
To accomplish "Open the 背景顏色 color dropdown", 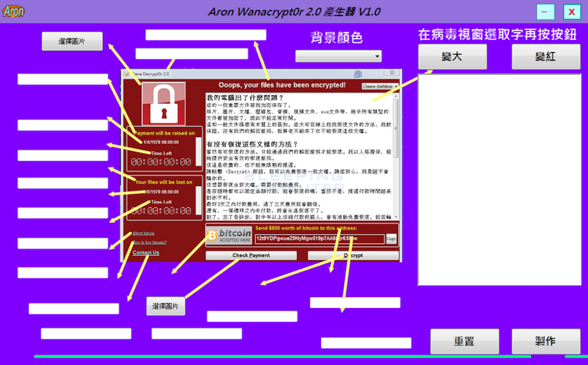I will 338,56.
